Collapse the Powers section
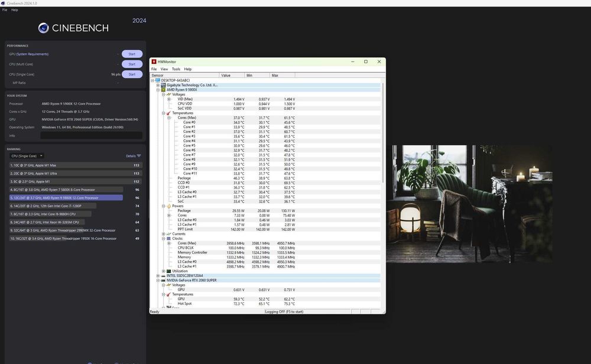 coord(163,206)
